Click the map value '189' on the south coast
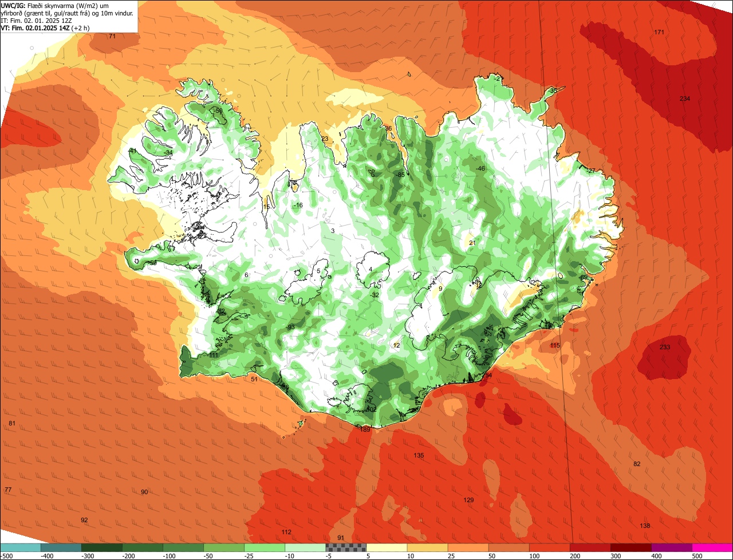 pyautogui.click(x=365, y=429)
